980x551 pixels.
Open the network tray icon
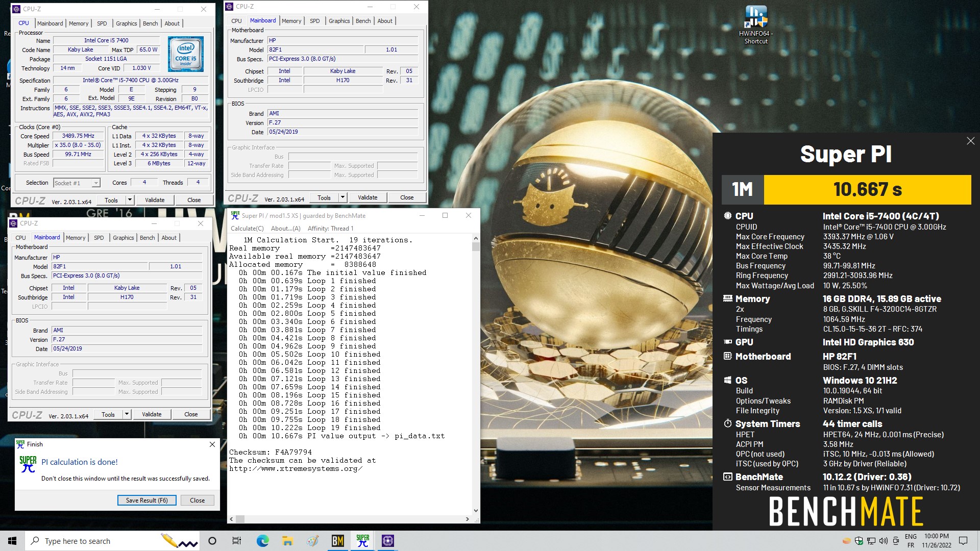click(x=871, y=541)
